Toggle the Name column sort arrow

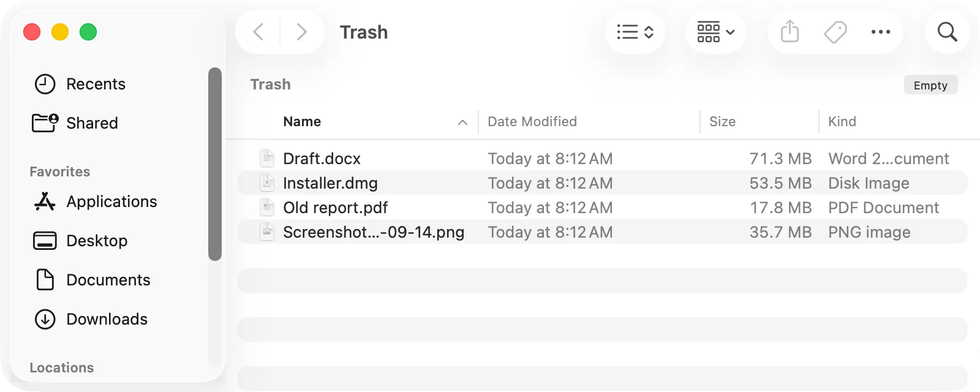(462, 123)
